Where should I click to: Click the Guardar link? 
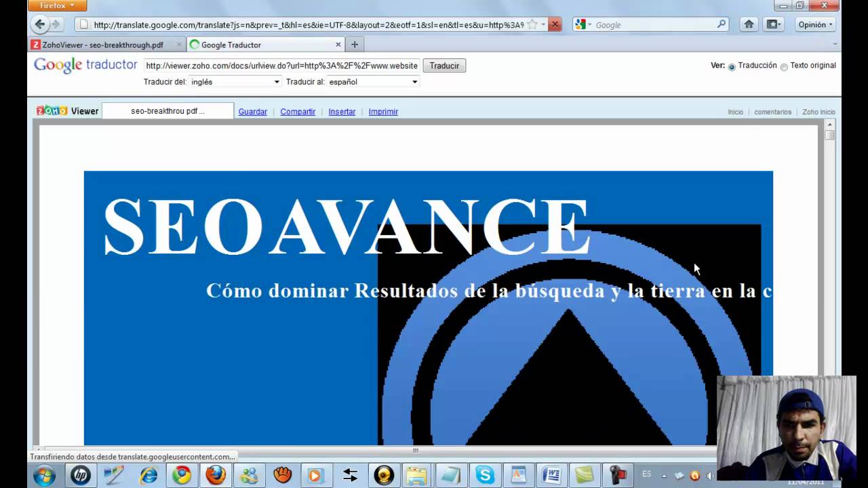(x=252, y=112)
